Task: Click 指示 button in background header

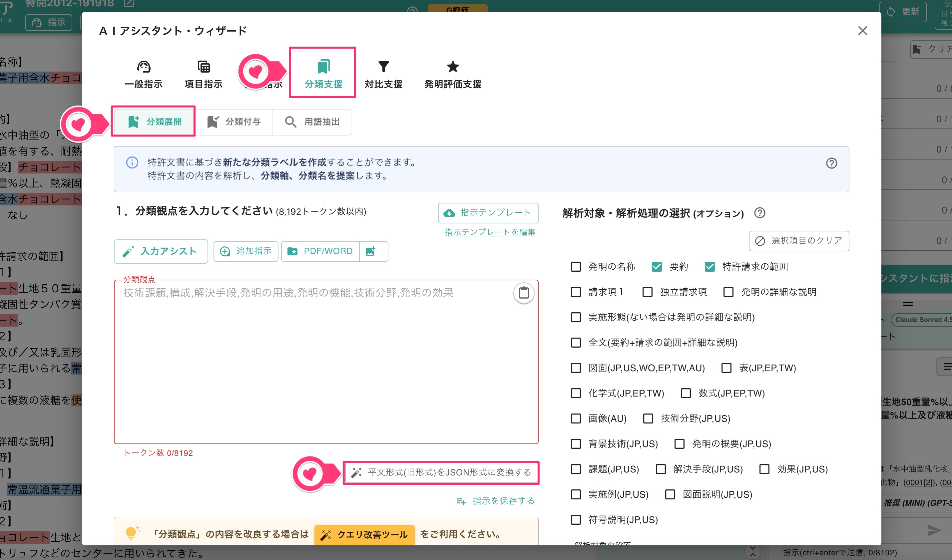Action: pyautogui.click(x=49, y=22)
